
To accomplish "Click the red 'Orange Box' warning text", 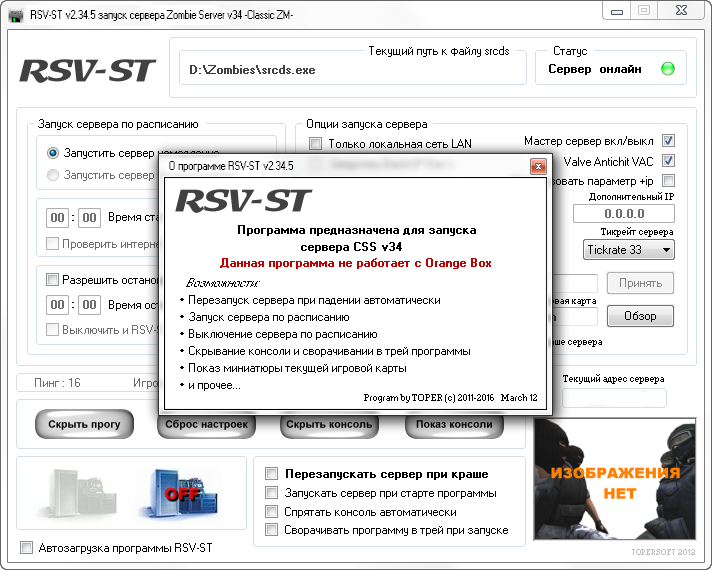I will tap(356, 263).
